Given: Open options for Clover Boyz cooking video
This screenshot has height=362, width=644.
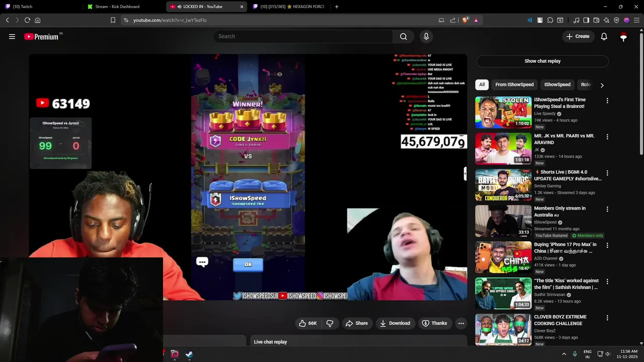Looking at the screenshot, I should pyautogui.click(x=607, y=318).
